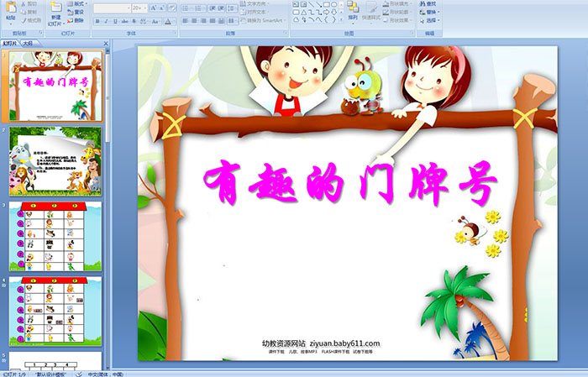Screen dimensions: 588x377
Task: Select the straight Line shape in gallery
Action: [x=311, y=4]
